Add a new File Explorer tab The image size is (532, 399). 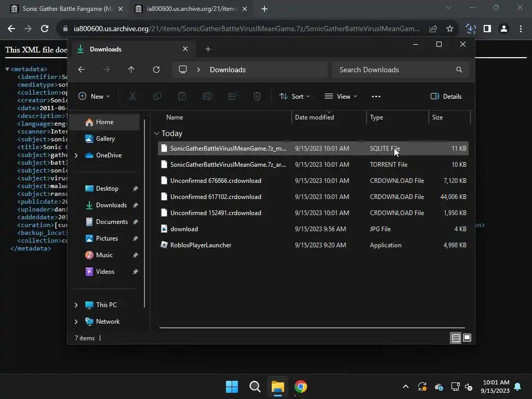[x=208, y=49]
